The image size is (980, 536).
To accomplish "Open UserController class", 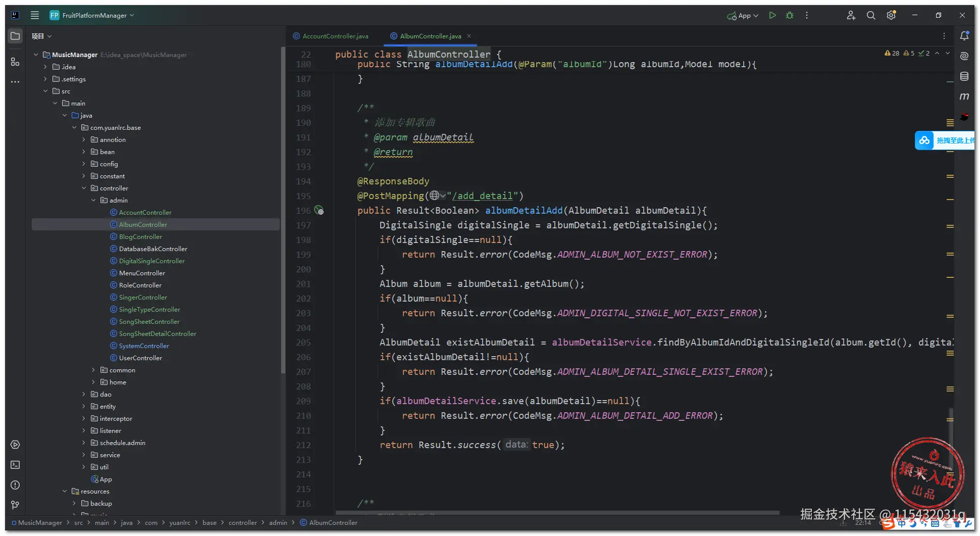I will point(140,358).
